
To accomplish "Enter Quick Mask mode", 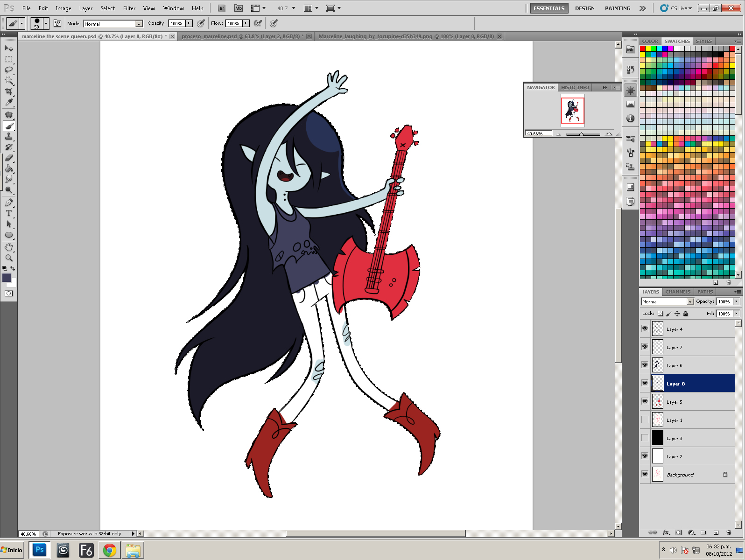I will (9, 293).
